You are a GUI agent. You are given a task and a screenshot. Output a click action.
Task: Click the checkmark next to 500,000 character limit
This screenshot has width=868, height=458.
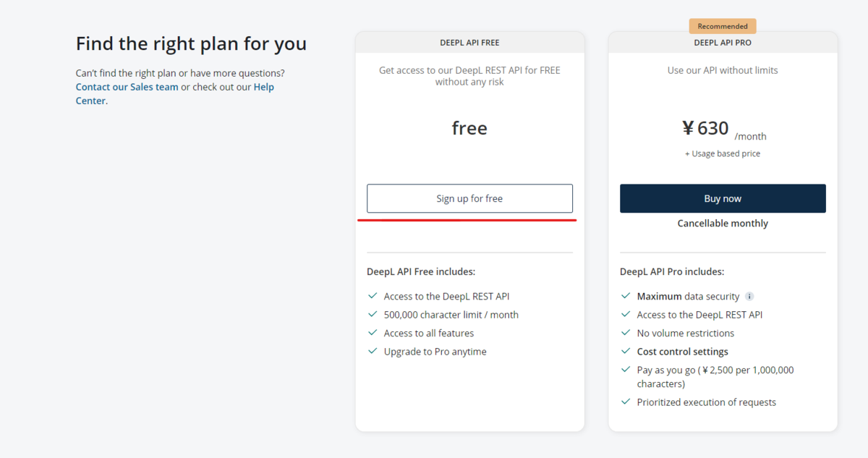[373, 314]
